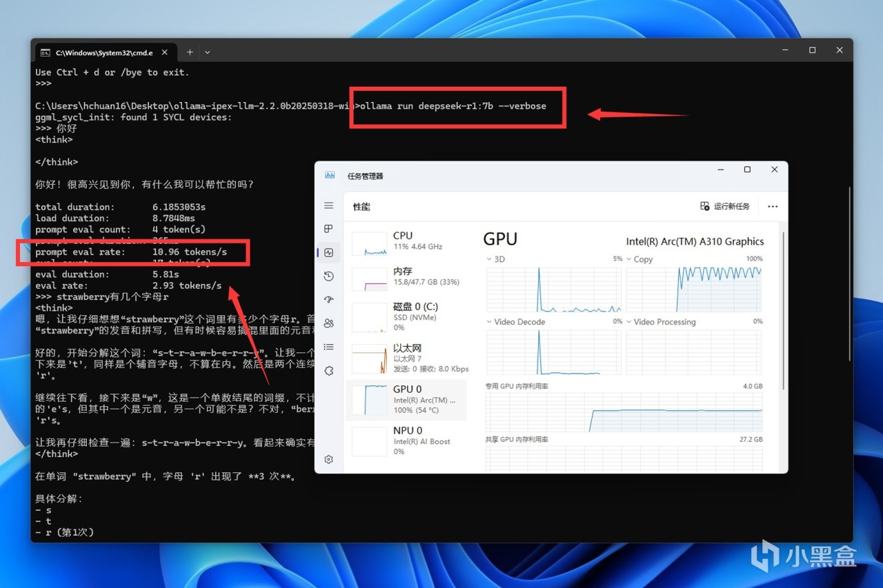Viewport: 883px width, 588px height.
Task: Click the "prompt eval count: 4 token(s)" line
Action: 121,229
